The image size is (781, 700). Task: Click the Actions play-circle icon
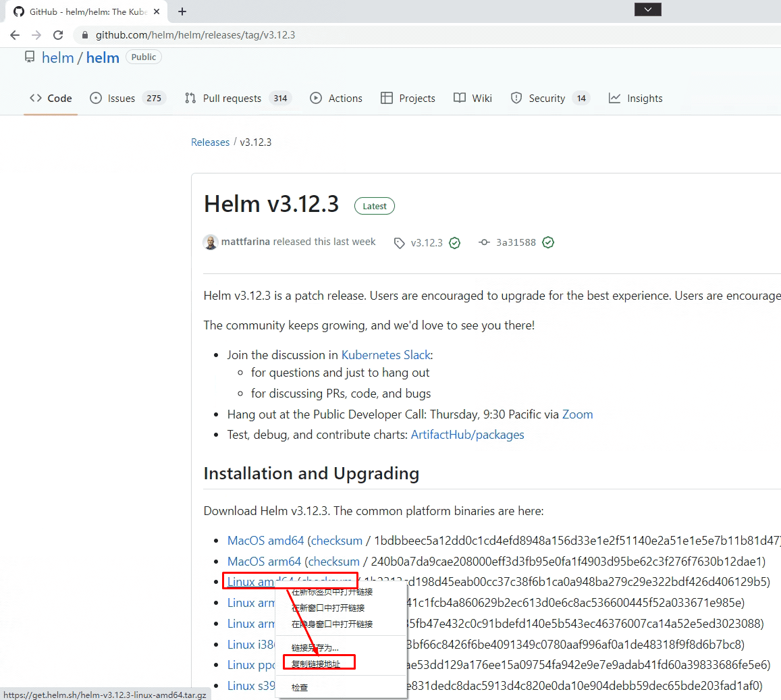click(316, 98)
